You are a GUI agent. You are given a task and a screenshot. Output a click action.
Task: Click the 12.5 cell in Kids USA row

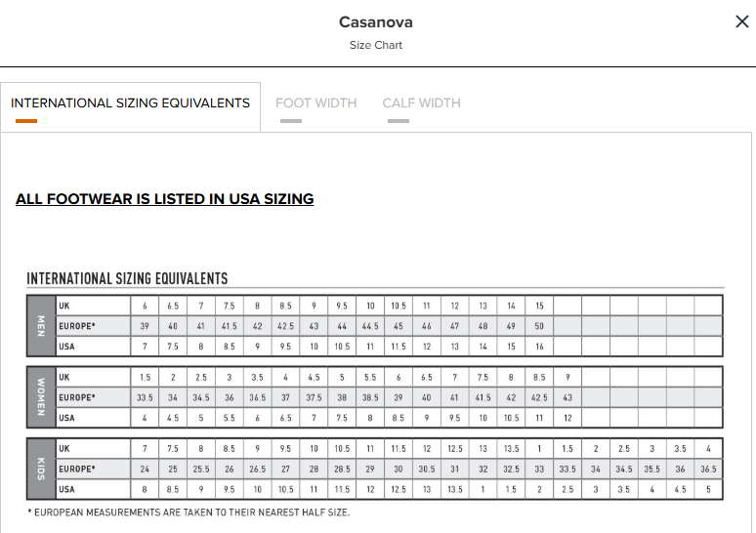pyautogui.click(x=399, y=489)
